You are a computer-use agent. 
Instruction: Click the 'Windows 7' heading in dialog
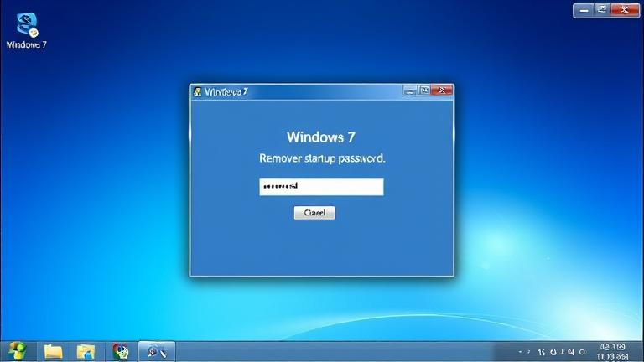point(321,137)
